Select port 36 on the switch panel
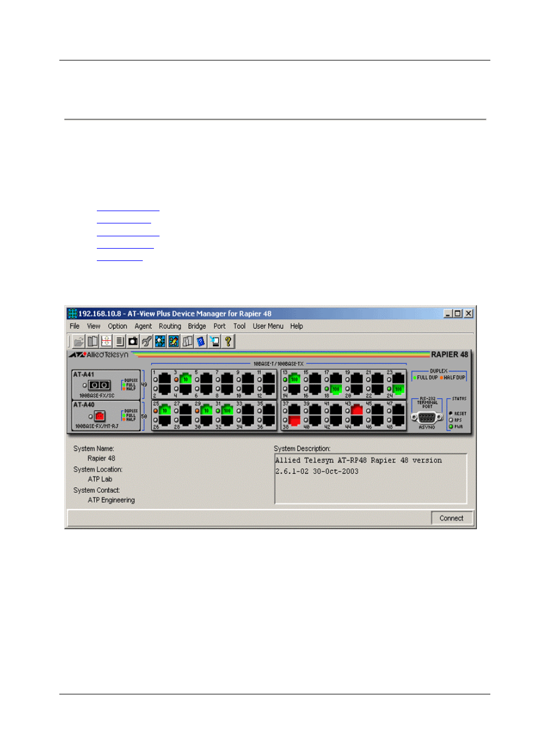This screenshot has width=534, height=756. coord(269,420)
